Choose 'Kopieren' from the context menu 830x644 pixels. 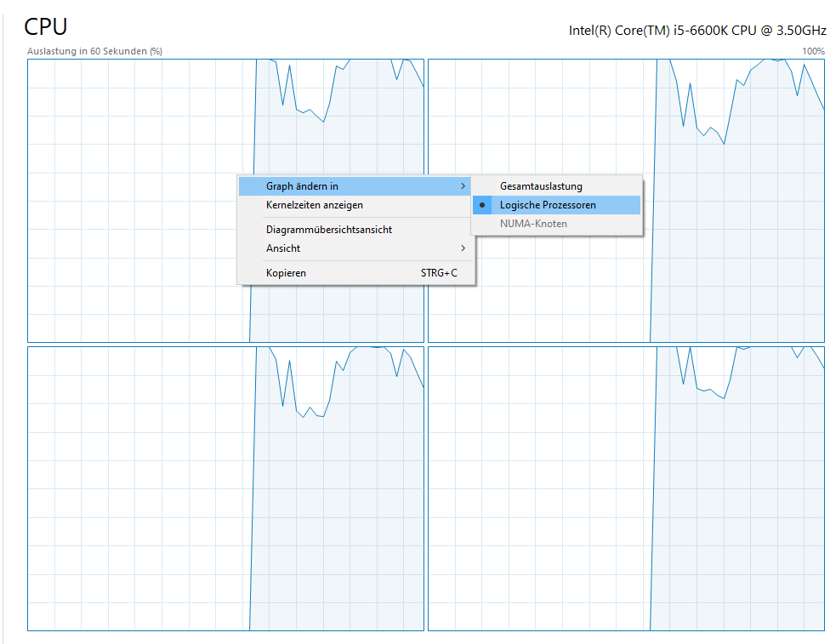point(286,273)
